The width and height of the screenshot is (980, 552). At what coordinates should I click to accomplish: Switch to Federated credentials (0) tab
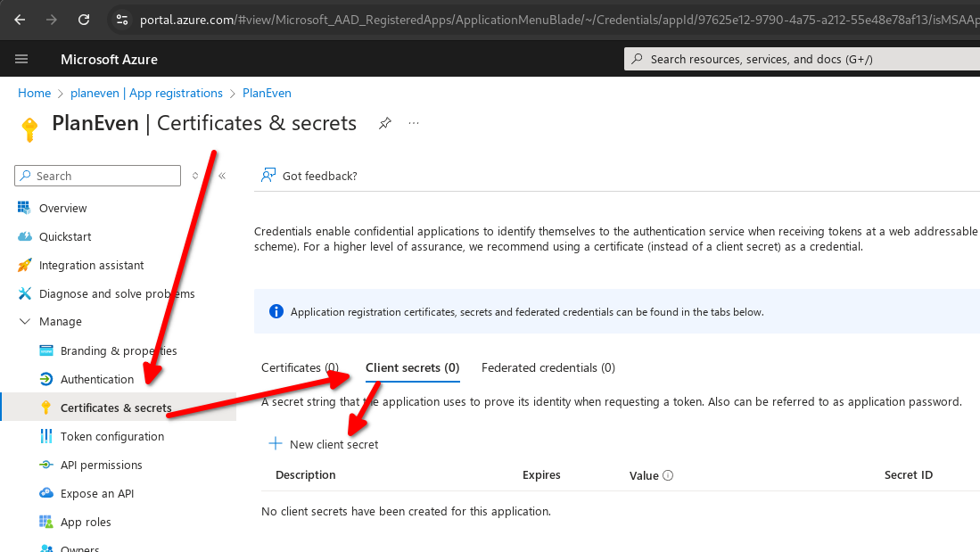coord(548,367)
